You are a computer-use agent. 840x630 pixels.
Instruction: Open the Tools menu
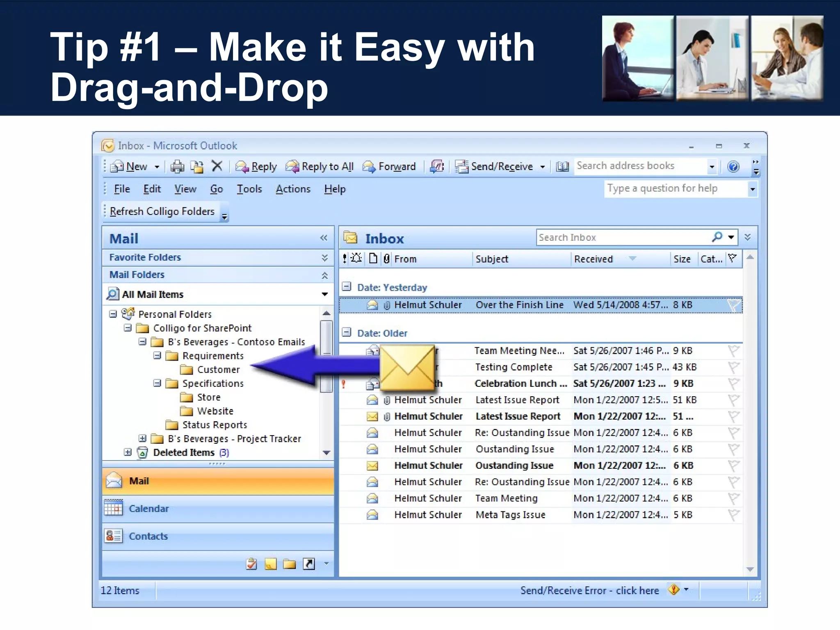click(249, 189)
